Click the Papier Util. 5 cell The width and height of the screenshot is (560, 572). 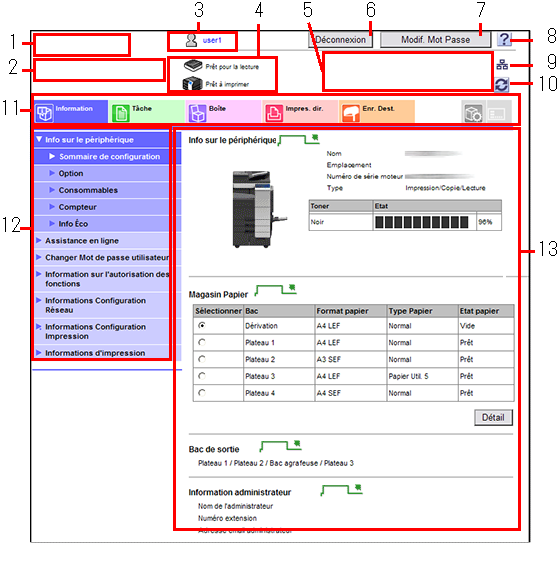click(x=422, y=376)
